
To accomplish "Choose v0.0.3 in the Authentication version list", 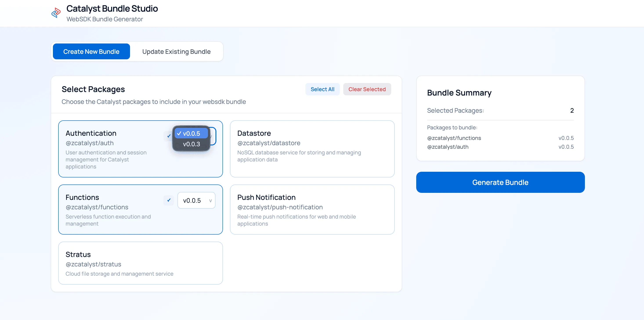I will 191,144.
